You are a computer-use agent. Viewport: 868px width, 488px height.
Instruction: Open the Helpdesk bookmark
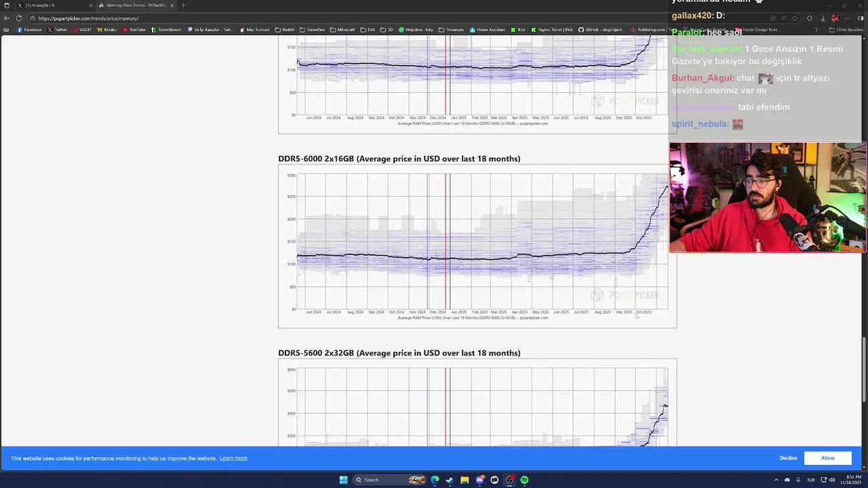416,30
